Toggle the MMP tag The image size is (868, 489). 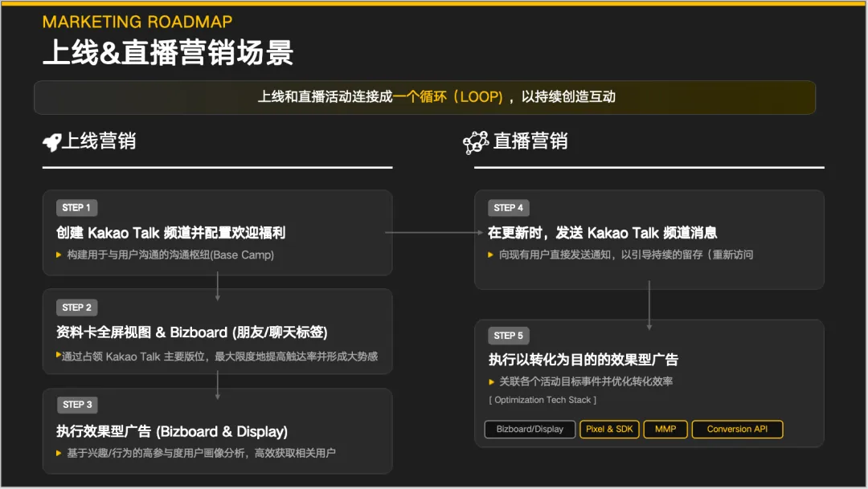[x=665, y=429]
